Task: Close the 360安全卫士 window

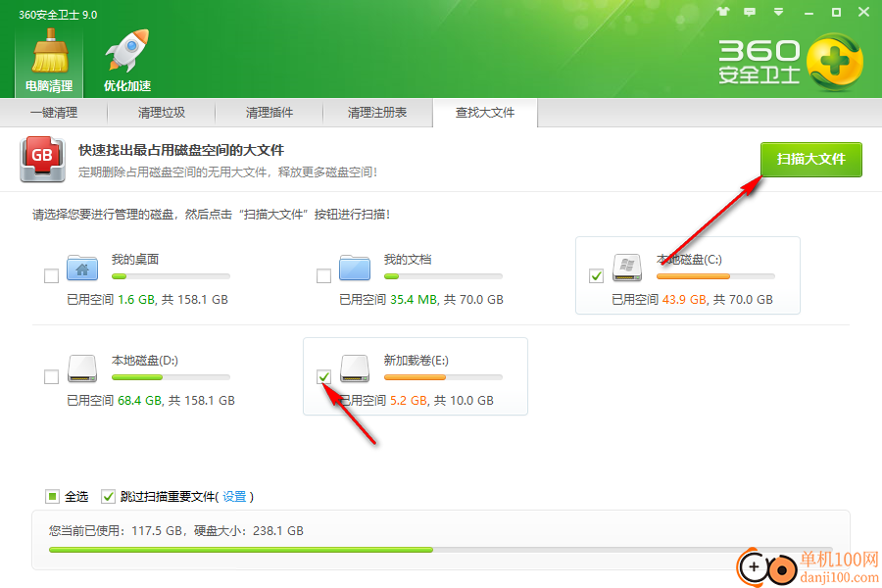Action: 864,12
